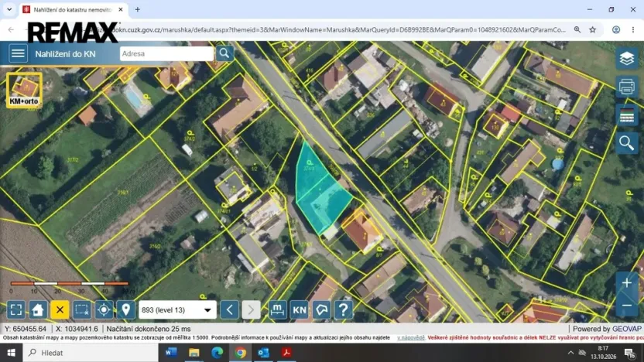This screenshot has width=644, height=362.
Task: Open the map layers panel icon
Action: point(626,59)
